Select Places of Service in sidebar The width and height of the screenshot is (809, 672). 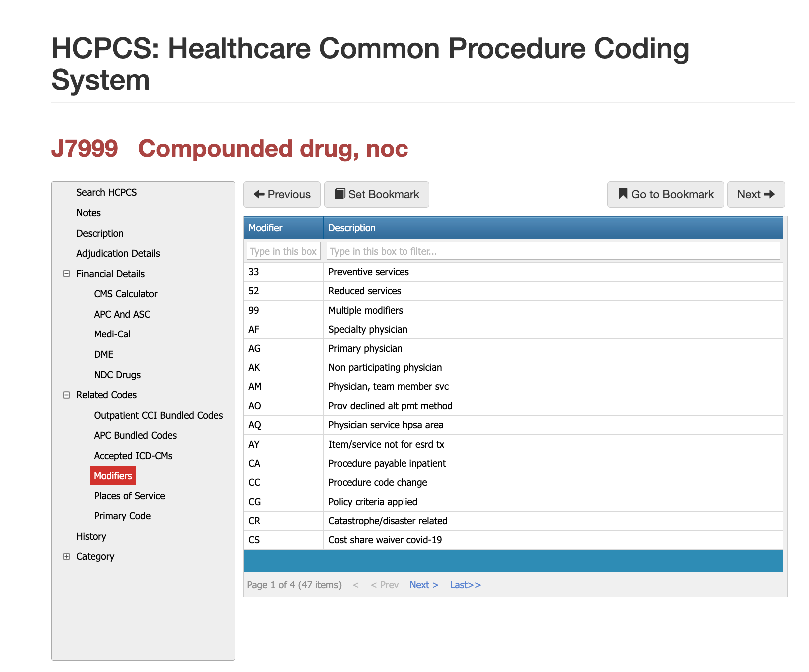point(129,496)
